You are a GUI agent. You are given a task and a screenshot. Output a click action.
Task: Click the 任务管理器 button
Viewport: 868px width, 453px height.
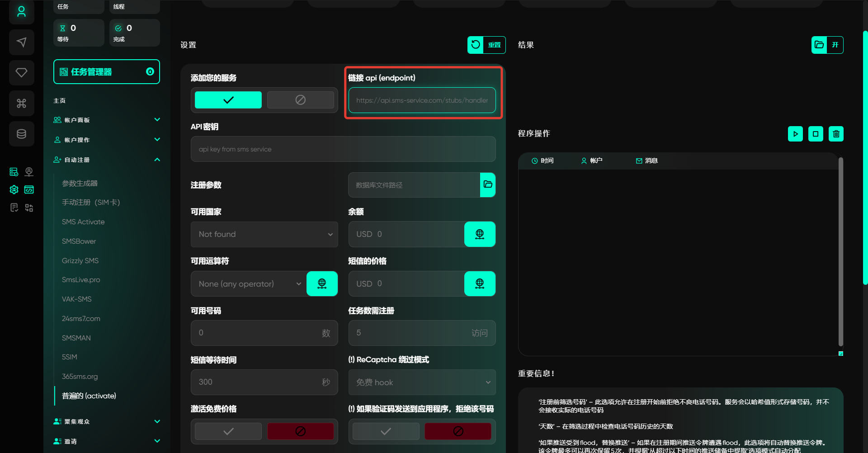107,72
